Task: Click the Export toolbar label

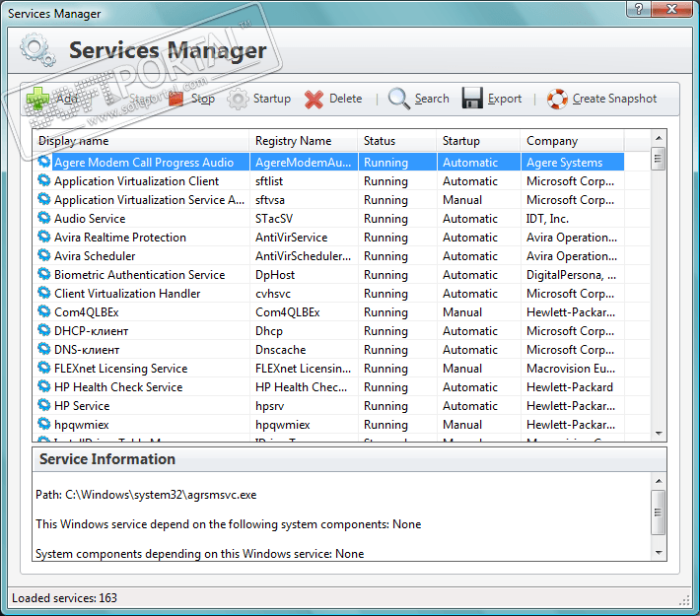Action: click(505, 99)
